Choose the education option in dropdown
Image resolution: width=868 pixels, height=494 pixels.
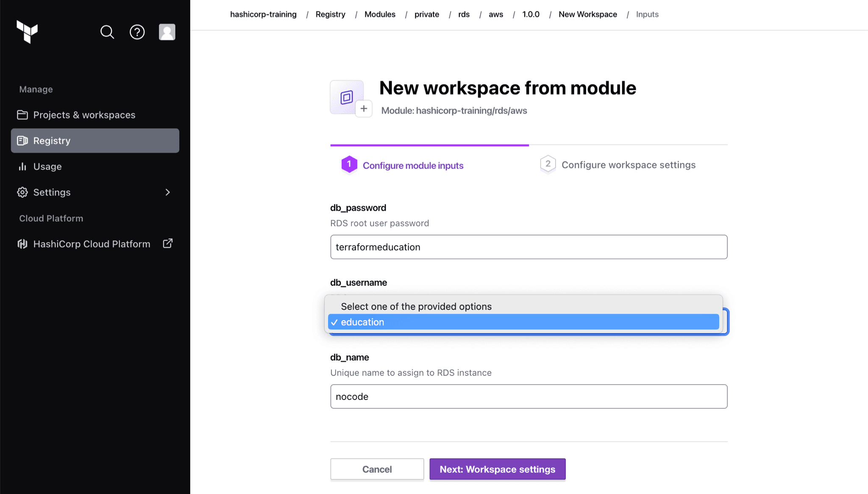point(523,322)
